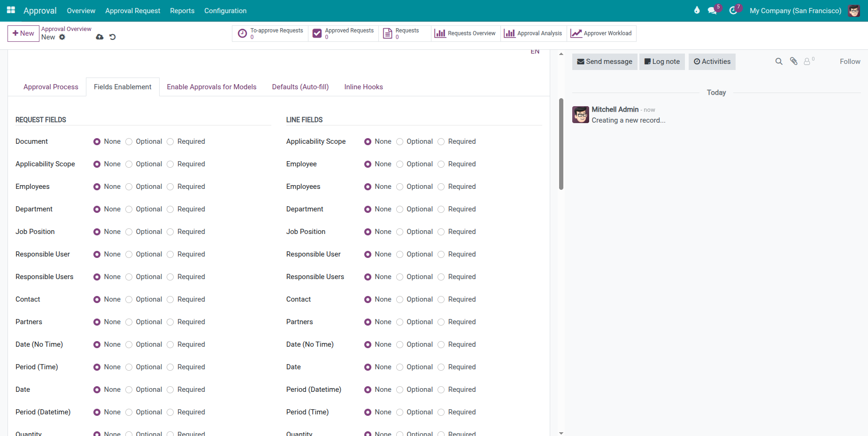Discard changes with the undo icon

(113, 37)
